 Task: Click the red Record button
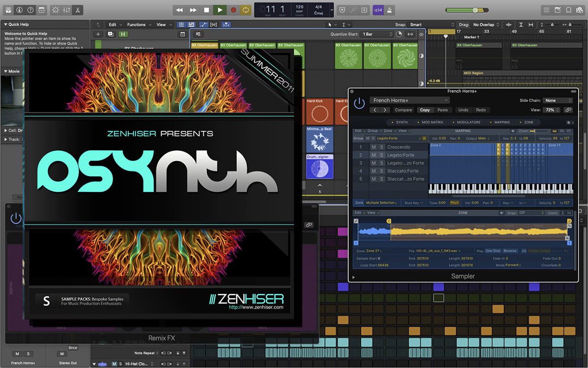click(x=233, y=10)
